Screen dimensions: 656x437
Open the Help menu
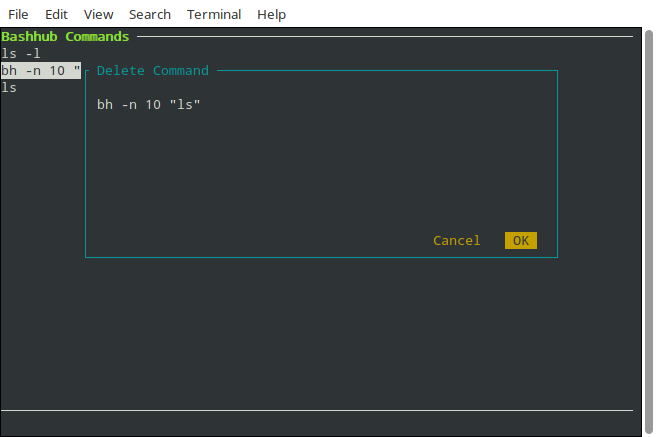(x=271, y=14)
